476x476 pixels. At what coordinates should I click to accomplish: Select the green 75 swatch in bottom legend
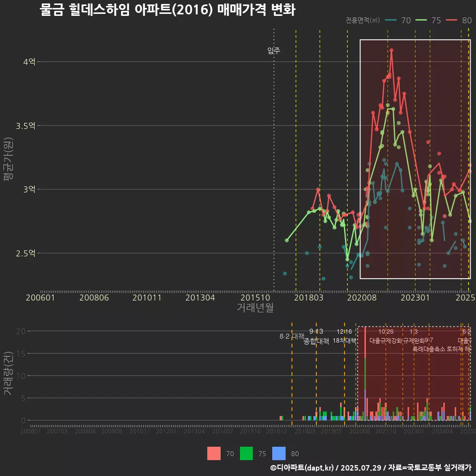coord(246,454)
